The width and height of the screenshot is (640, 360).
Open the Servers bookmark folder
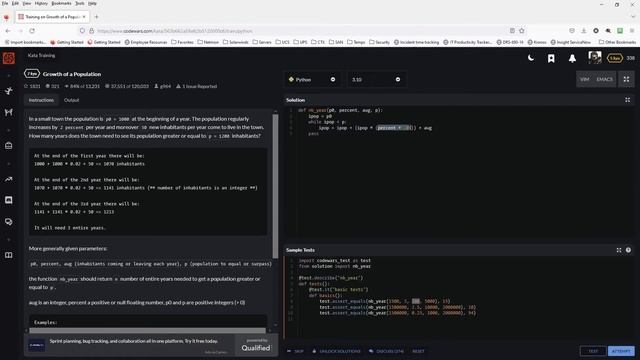(x=262, y=42)
